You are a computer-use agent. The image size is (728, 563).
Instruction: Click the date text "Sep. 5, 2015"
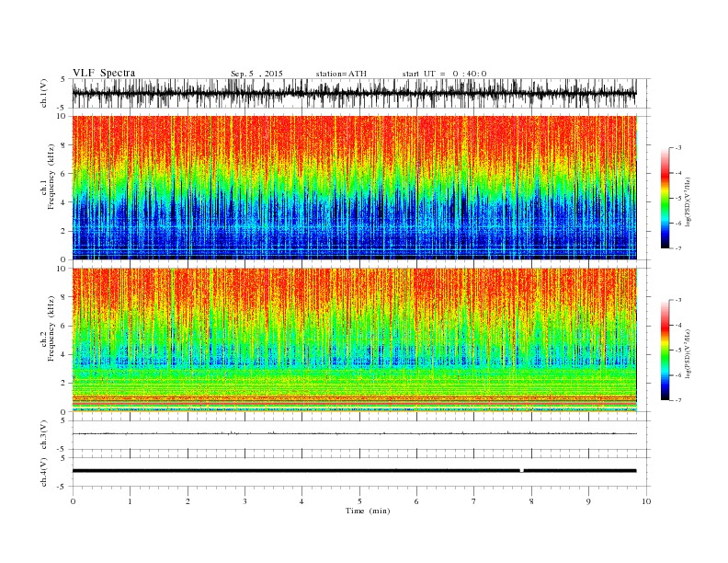[256, 74]
